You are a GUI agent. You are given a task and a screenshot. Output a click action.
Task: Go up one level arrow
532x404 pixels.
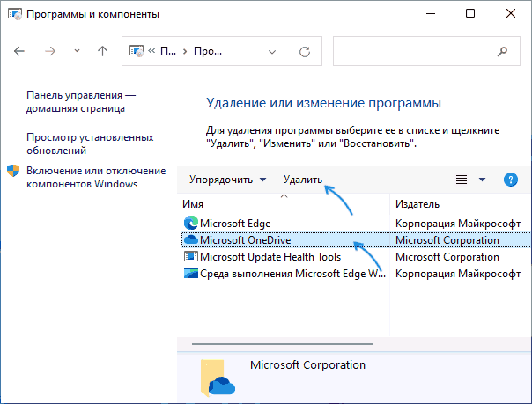pyautogui.click(x=102, y=51)
